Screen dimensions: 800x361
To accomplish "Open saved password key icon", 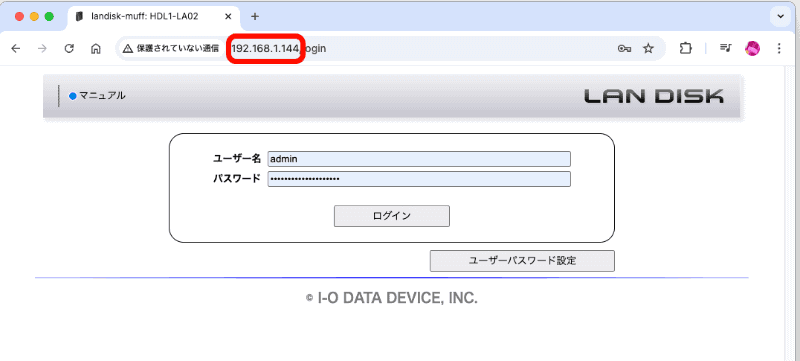I will pyautogui.click(x=624, y=48).
